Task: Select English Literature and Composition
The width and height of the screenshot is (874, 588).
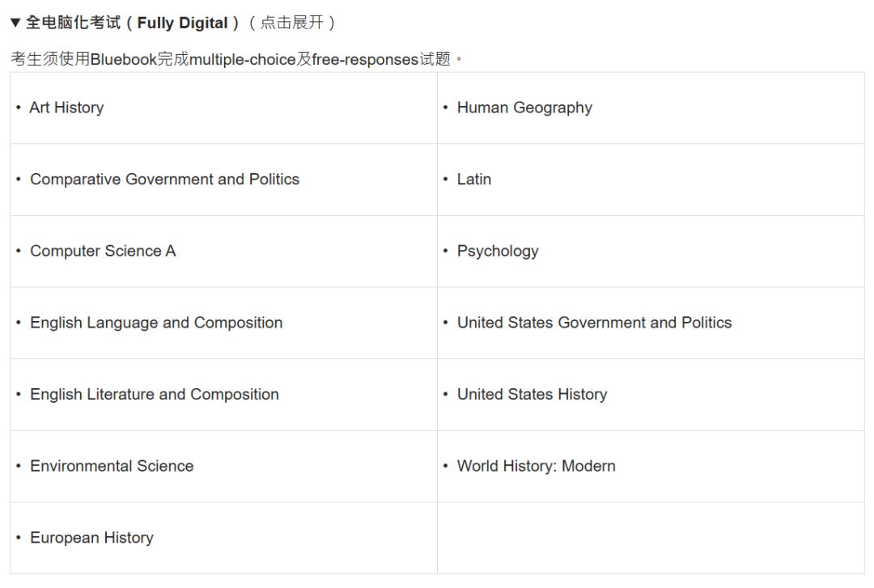Action: pyautogui.click(x=155, y=395)
